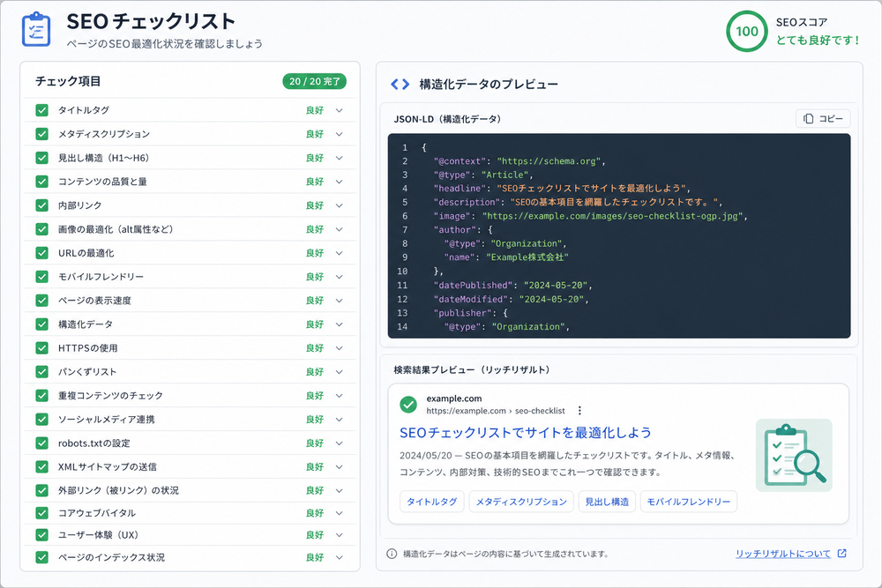Expand the ページのインデックス状況 row chevron
Image resolution: width=882 pixels, height=588 pixels.
(x=340, y=558)
